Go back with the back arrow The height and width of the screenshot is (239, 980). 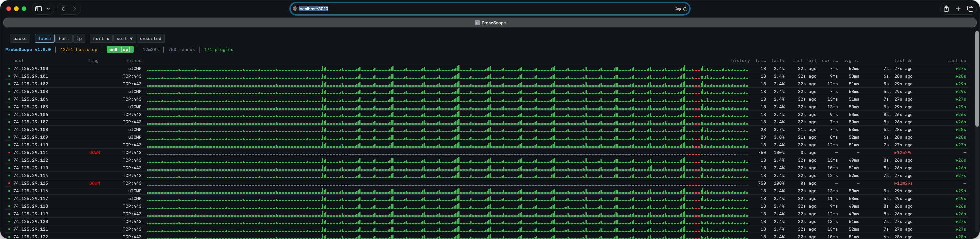[x=63, y=9]
